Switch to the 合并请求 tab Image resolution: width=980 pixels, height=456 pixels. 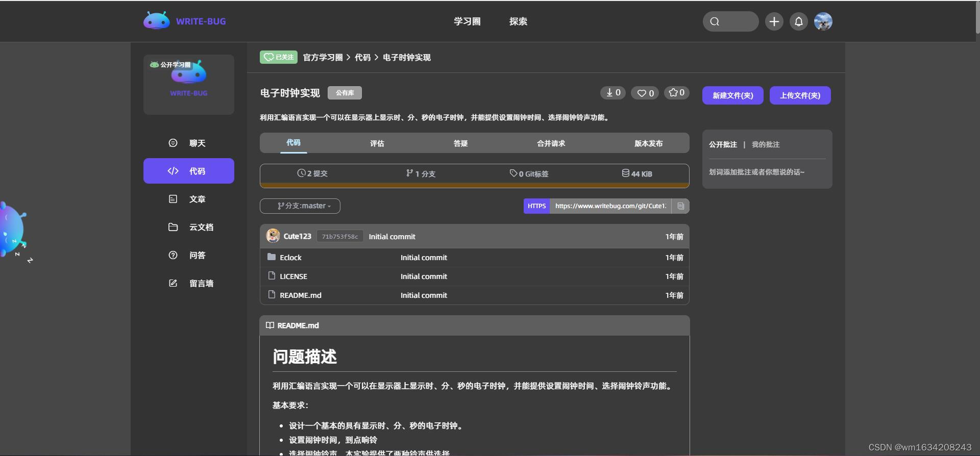551,143
